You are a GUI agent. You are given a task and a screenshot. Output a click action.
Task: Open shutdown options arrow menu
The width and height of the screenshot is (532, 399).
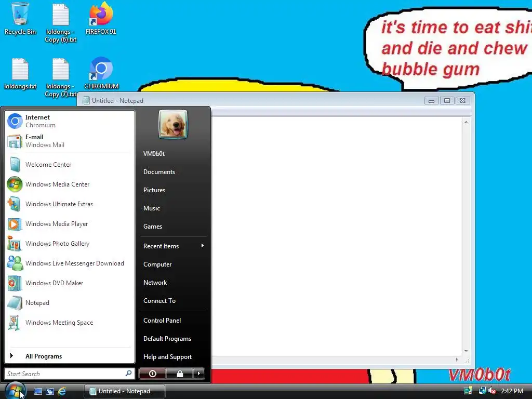click(199, 374)
